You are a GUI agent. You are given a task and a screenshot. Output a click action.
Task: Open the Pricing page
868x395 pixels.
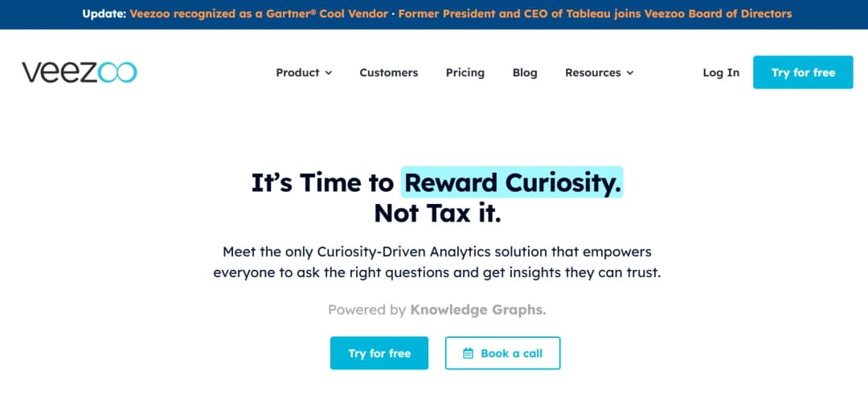pyautogui.click(x=465, y=72)
